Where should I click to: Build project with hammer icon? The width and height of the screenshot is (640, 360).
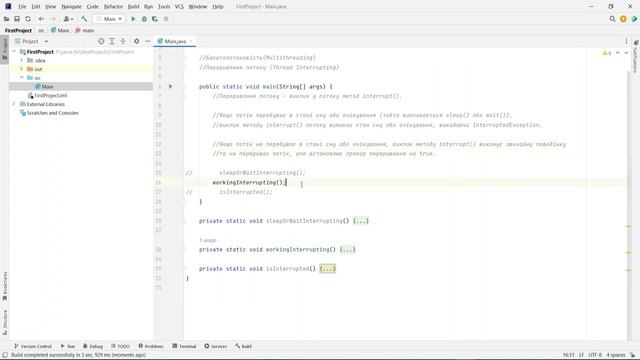[84, 19]
